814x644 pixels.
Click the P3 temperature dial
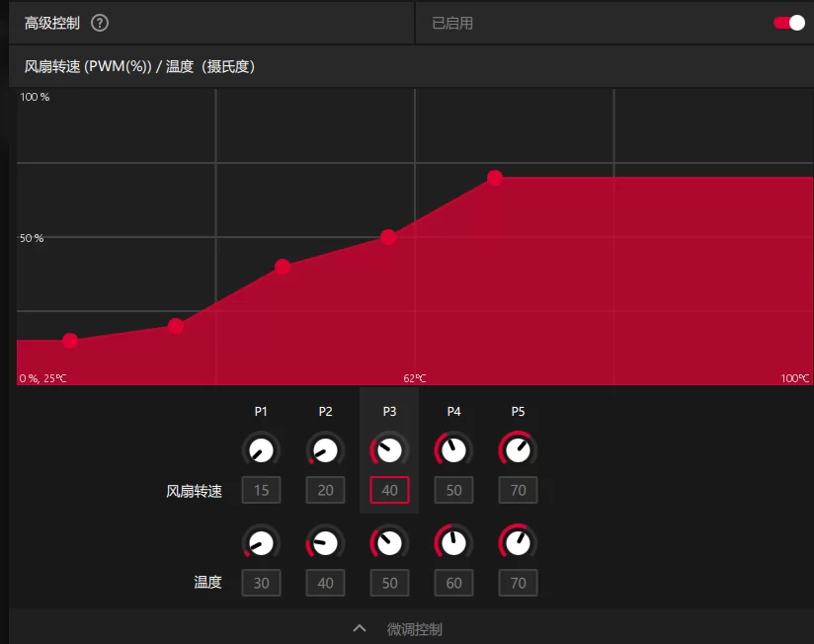click(389, 543)
